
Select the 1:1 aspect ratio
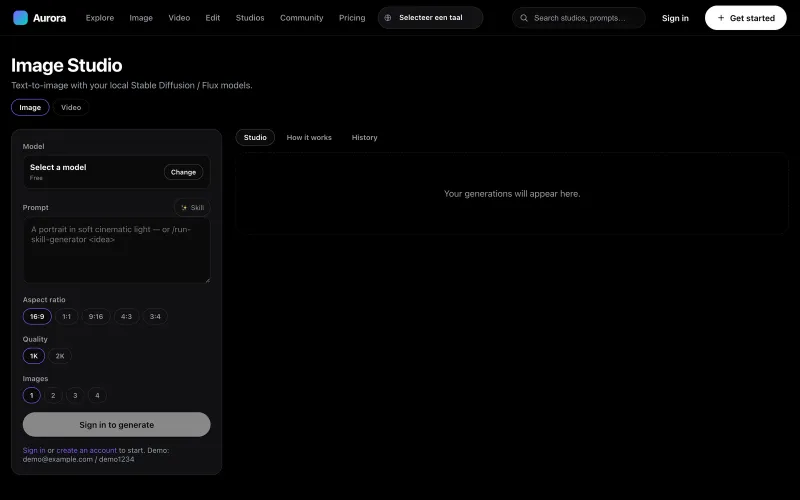(66, 316)
